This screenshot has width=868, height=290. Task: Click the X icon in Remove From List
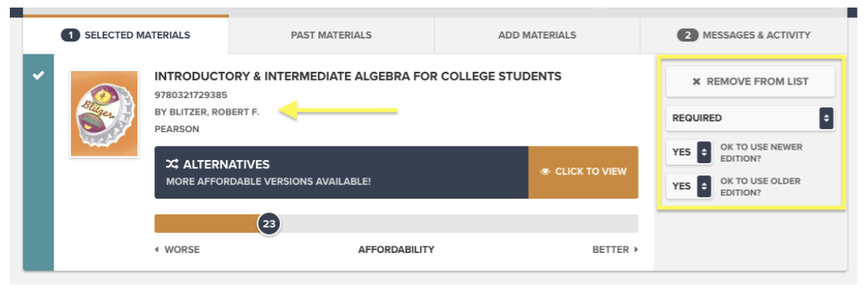tap(697, 82)
